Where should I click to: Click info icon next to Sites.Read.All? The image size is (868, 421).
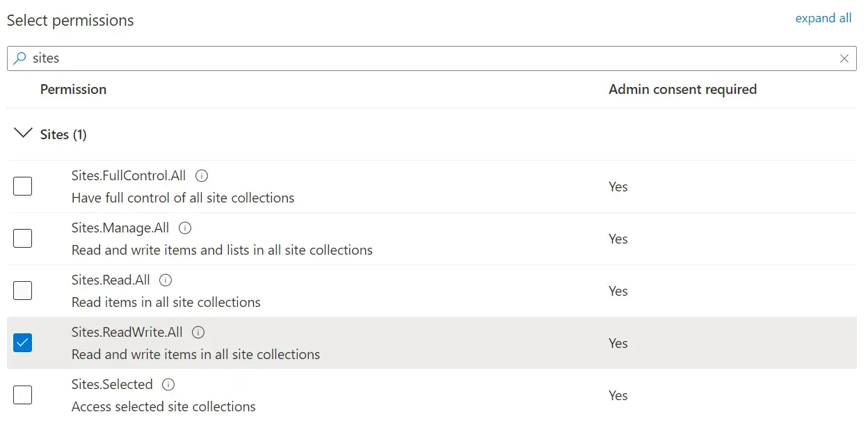pos(165,280)
